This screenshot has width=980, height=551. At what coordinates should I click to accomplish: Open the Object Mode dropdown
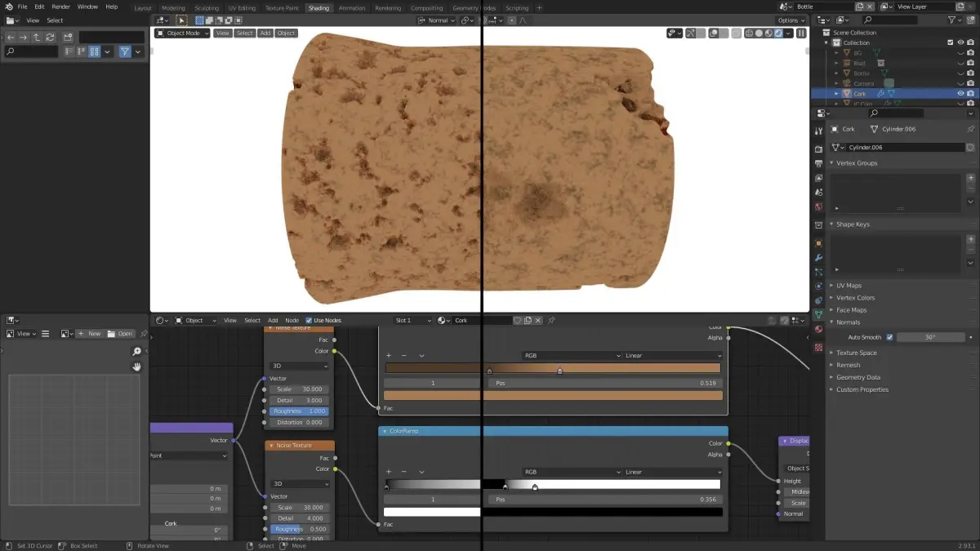pyautogui.click(x=182, y=33)
